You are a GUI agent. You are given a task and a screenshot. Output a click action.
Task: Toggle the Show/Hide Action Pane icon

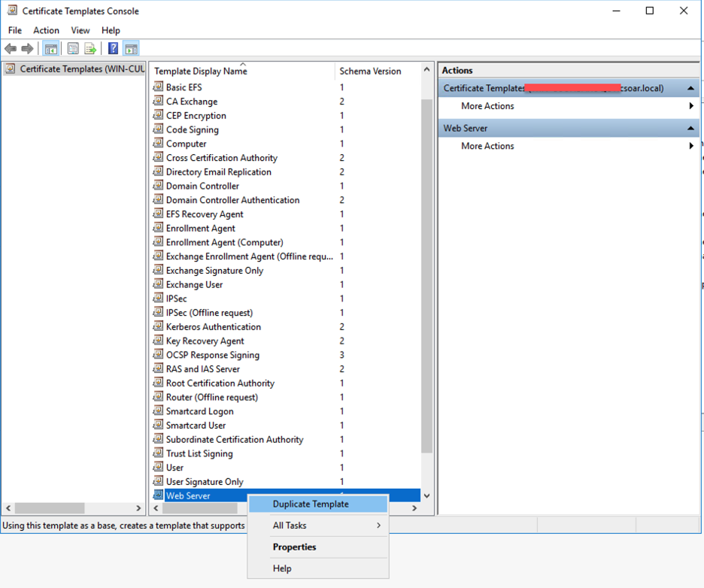[130, 48]
